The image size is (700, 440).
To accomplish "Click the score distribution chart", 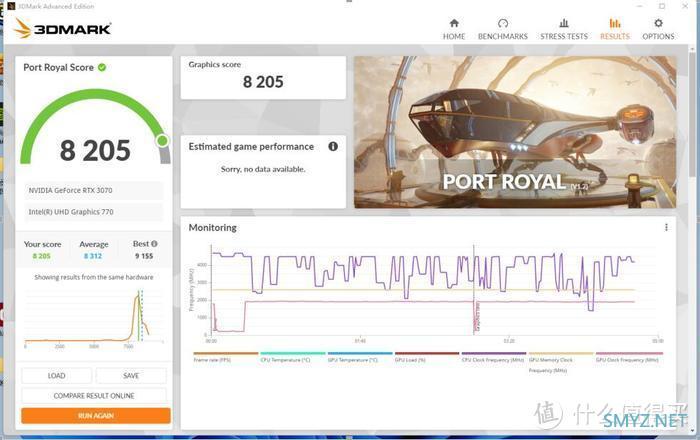I will [x=94, y=318].
